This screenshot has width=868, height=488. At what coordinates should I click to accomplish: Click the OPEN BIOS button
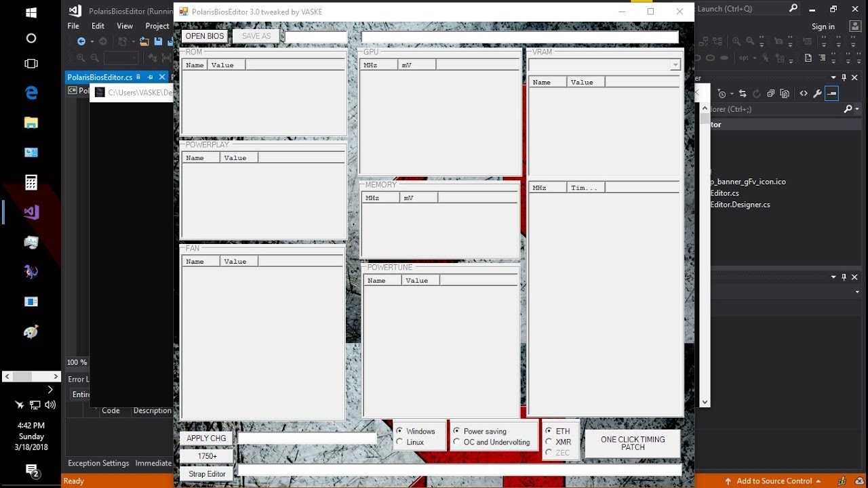(x=205, y=37)
